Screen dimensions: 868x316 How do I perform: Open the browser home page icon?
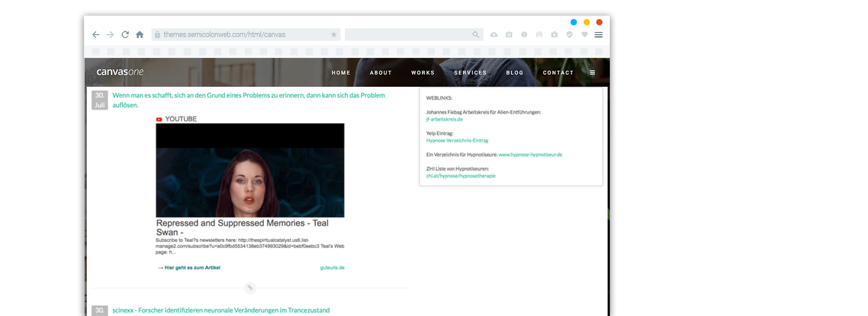[x=139, y=35]
